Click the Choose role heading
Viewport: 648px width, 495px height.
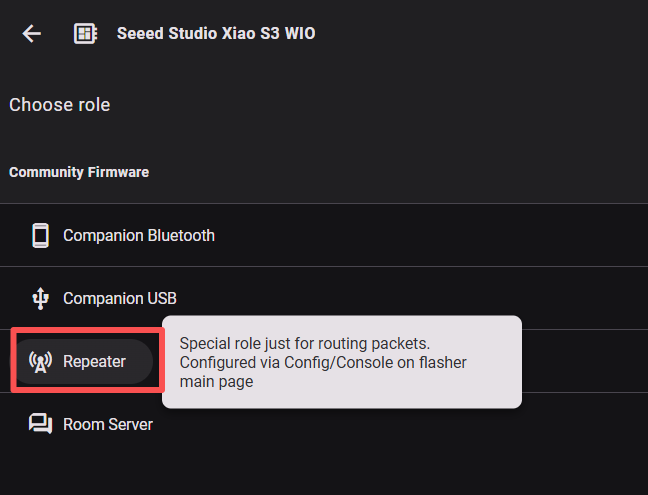pos(60,105)
